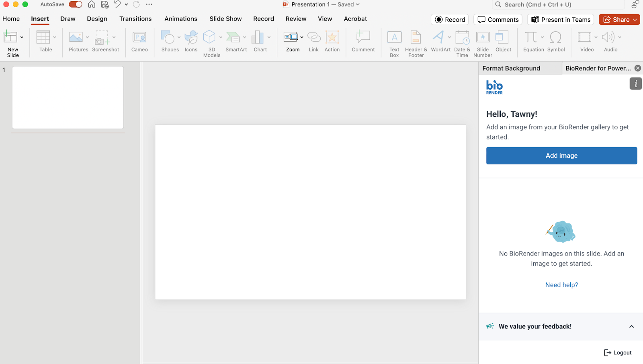This screenshot has width=643, height=364.
Task: Click the Add image button
Action: (x=561, y=155)
